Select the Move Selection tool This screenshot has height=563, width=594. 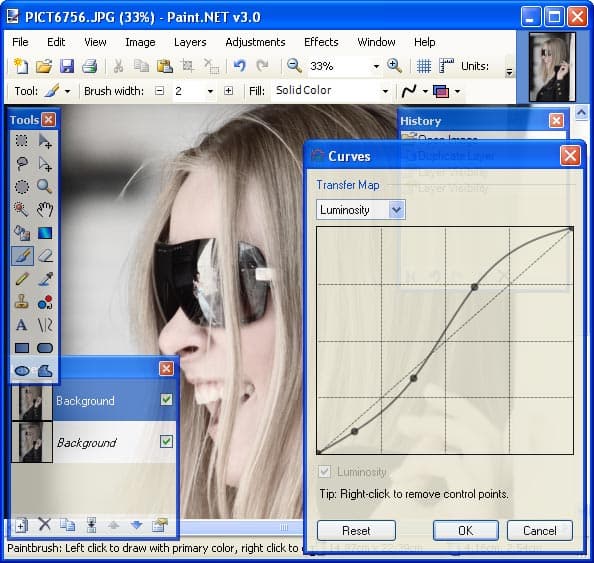tap(45, 164)
